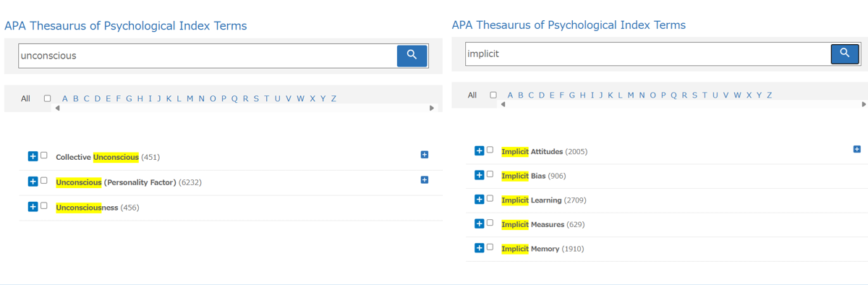Select letter P in the left alphabet bar
868x285 pixels.
pyautogui.click(x=224, y=98)
